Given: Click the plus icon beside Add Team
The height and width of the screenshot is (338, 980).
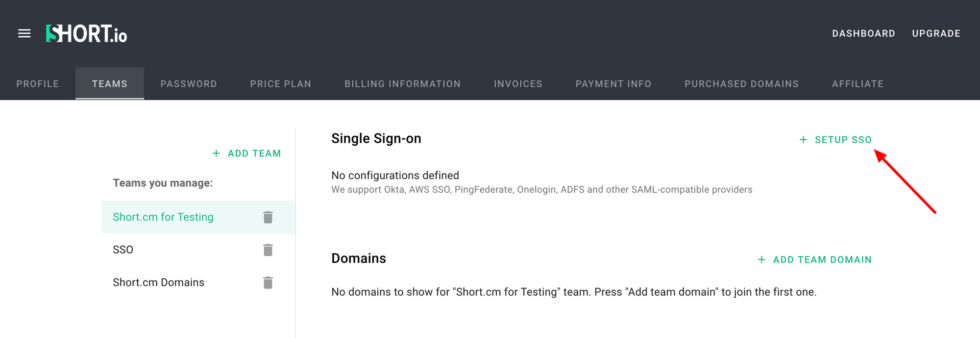Looking at the screenshot, I should coord(216,154).
